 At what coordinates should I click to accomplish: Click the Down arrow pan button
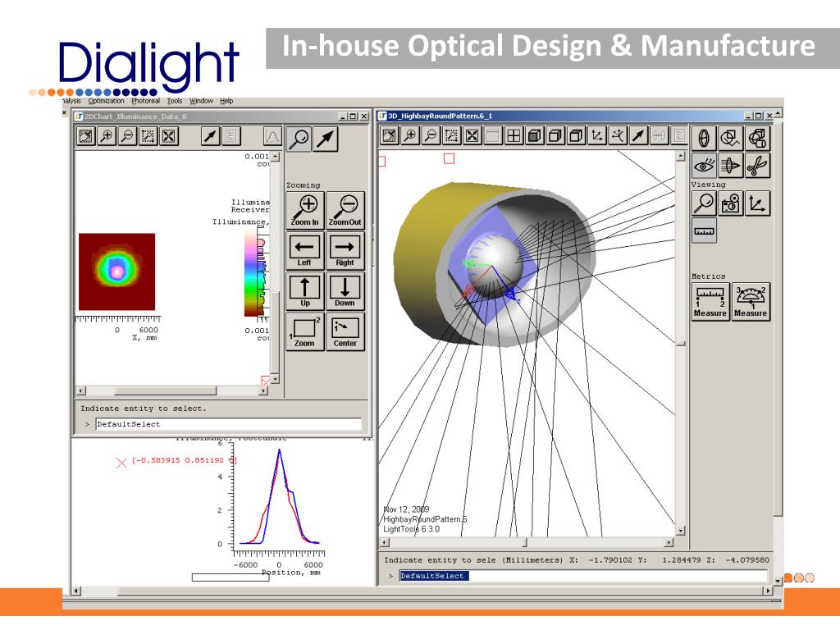(345, 291)
